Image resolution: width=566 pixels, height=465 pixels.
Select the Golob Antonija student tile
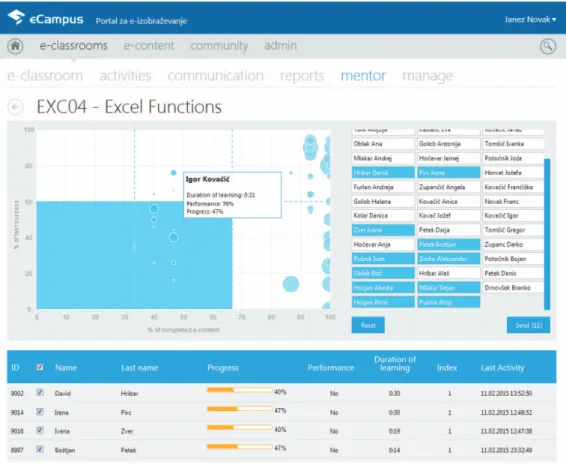pyautogui.click(x=449, y=144)
